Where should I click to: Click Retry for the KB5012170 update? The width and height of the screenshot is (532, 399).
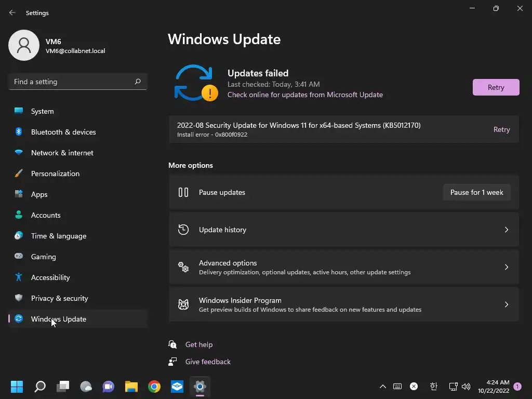coord(501,129)
